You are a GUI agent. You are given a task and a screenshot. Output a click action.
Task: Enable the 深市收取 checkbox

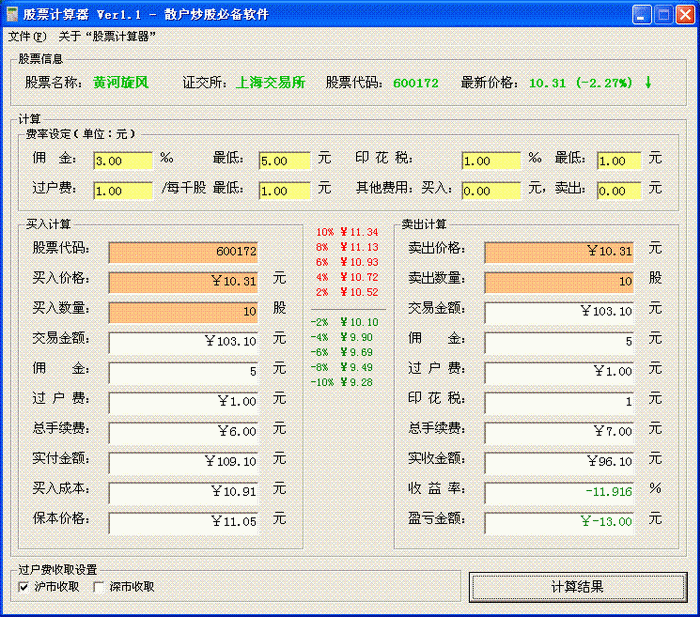99,587
